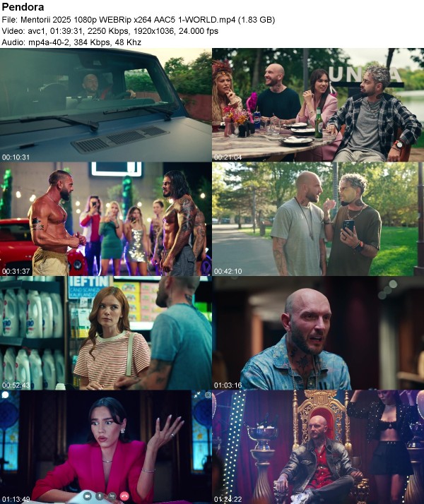
Task: Open settings gear in video call frame
Action: pyautogui.click(x=208, y=395)
